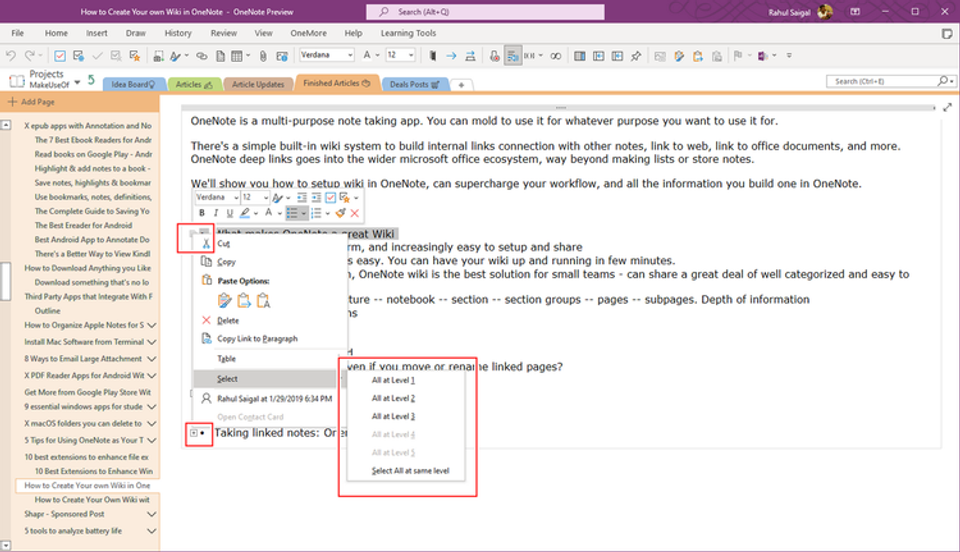Increase indent in the mini toolbar
The image size is (960, 552).
click(x=316, y=197)
